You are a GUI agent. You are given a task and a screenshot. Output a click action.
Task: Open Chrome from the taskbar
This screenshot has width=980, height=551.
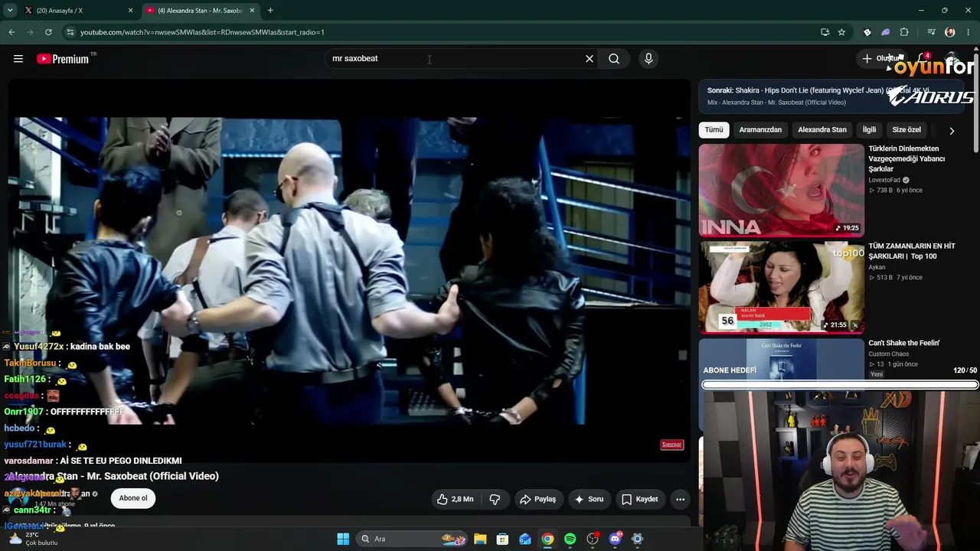(x=547, y=539)
